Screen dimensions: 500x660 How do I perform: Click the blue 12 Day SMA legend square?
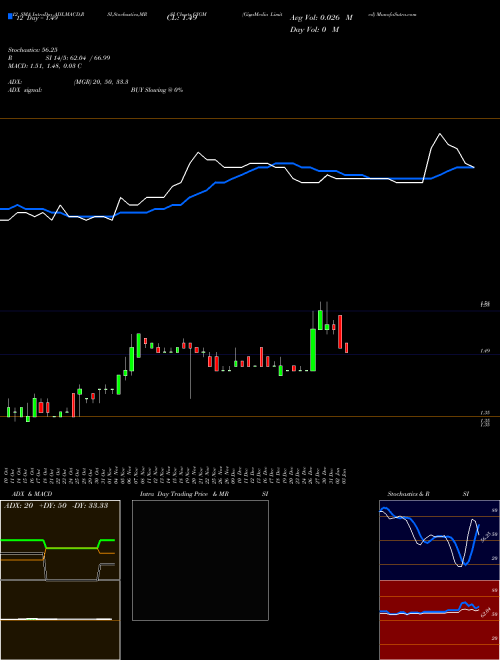tap(10, 16)
